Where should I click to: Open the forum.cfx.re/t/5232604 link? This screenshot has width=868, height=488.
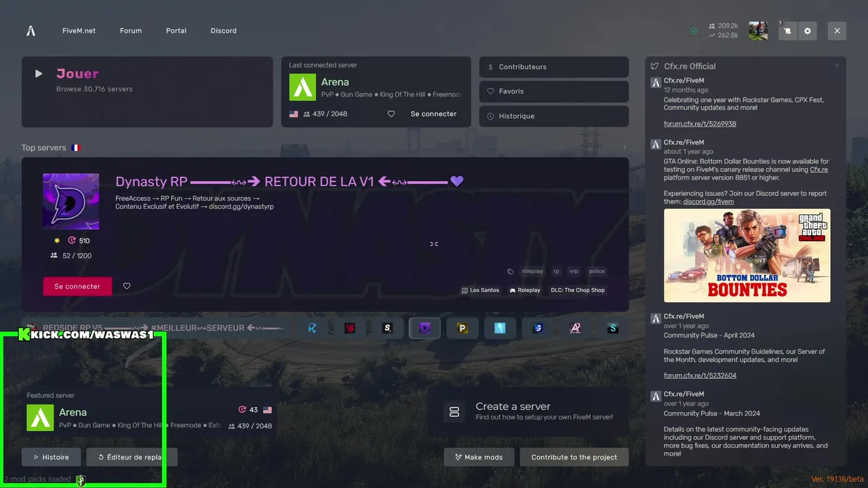click(x=700, y=375)
